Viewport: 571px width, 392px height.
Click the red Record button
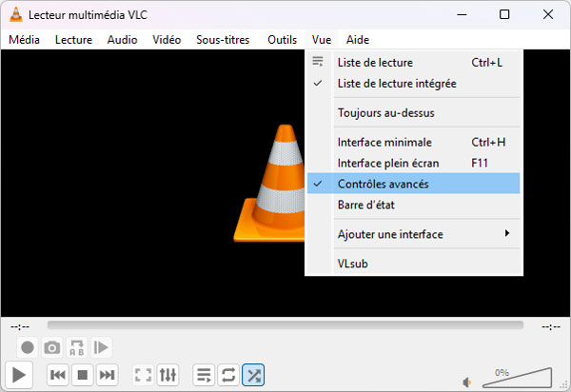click(x=28, y=347)
